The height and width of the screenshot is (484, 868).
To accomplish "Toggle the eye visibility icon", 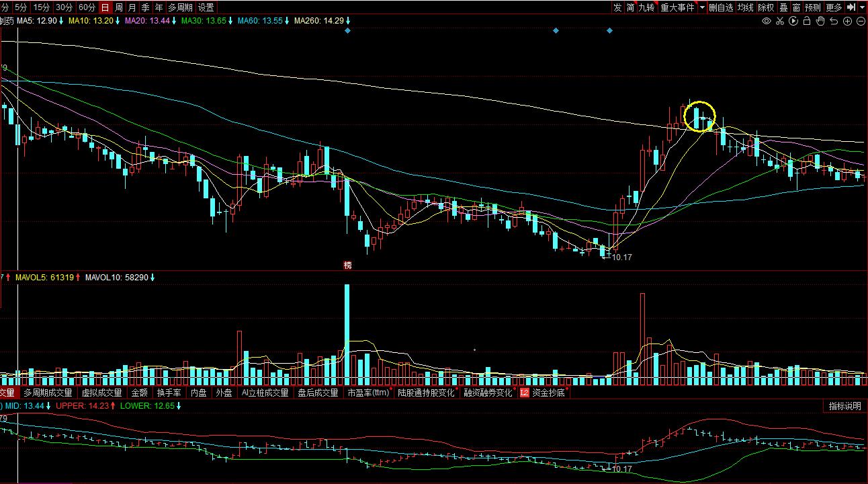I will coord(767,21).
